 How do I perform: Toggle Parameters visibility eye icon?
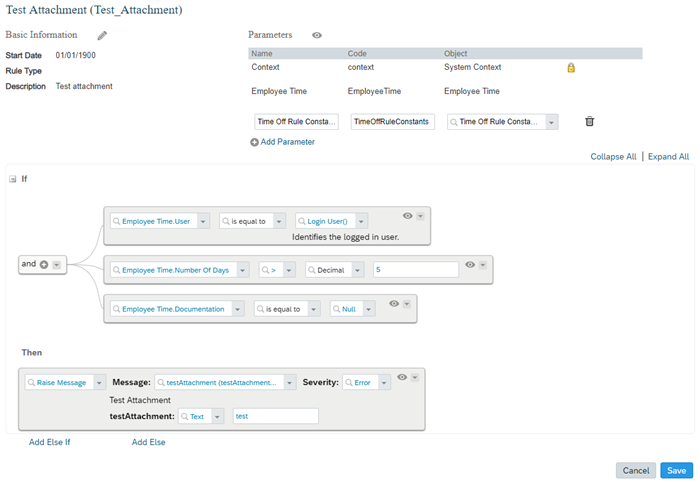click(317, 35)
